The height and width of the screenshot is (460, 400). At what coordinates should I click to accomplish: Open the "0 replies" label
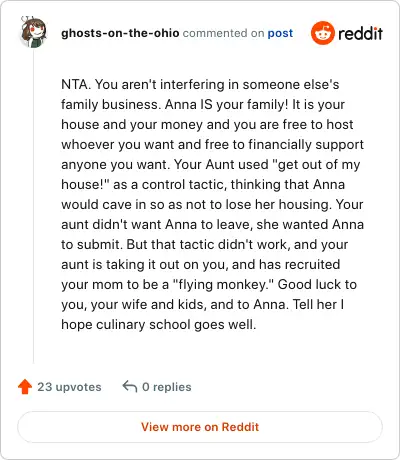point(167,387)
